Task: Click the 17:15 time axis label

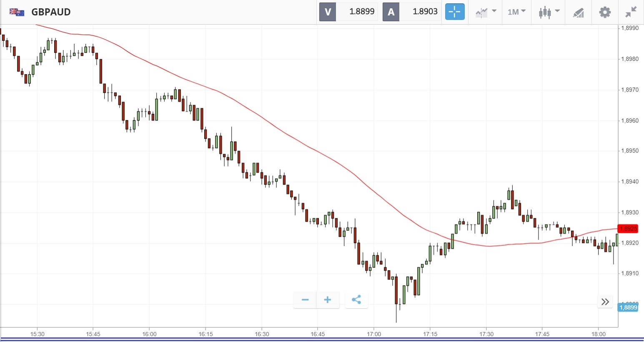Action: [430, 334]
